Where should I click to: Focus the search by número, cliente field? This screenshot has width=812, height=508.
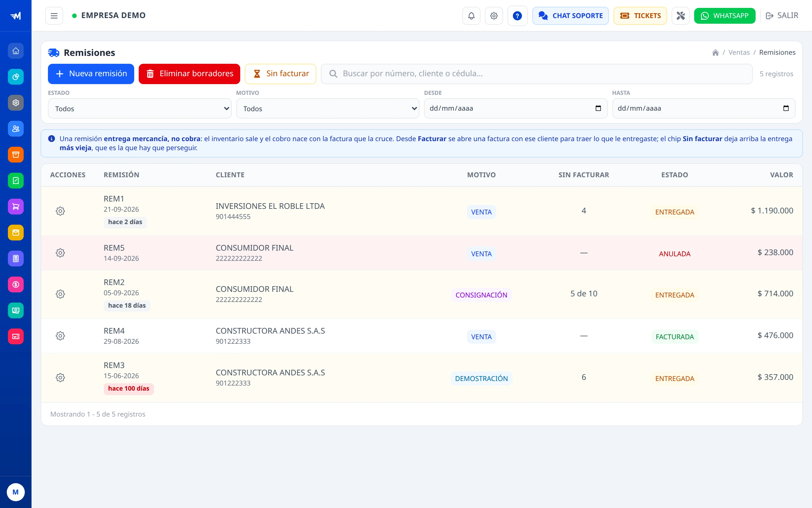coord(537,74)
